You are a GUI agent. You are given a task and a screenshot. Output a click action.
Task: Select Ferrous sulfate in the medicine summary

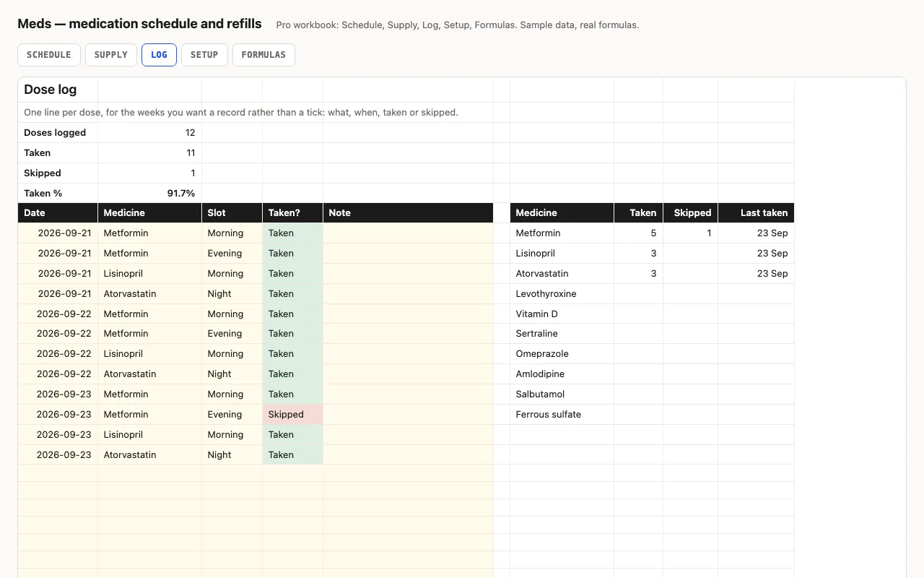[562, 415]
